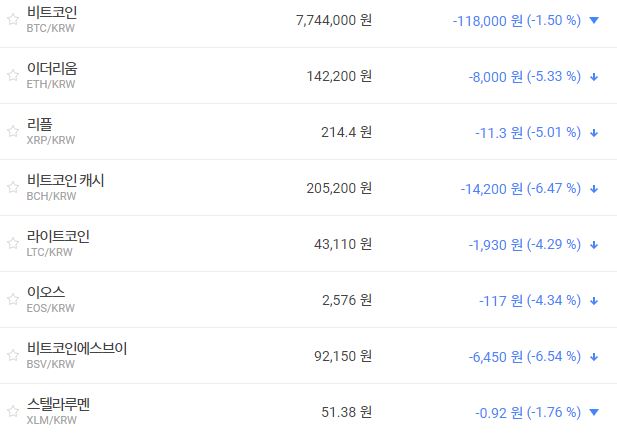Add Ripple (XRP/KRW) to favorites
The height and width of the screenshot is (434, 617).
12,132
